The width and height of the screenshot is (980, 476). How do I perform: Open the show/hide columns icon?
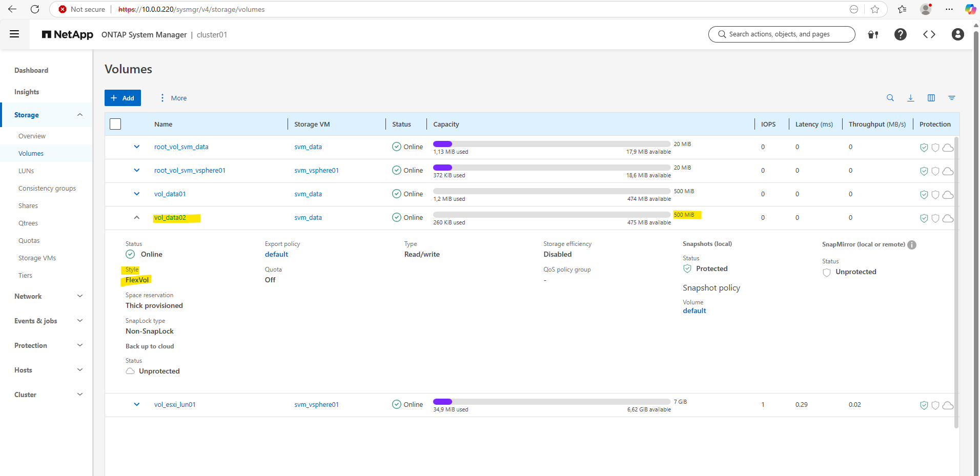[x=931, y=98]
